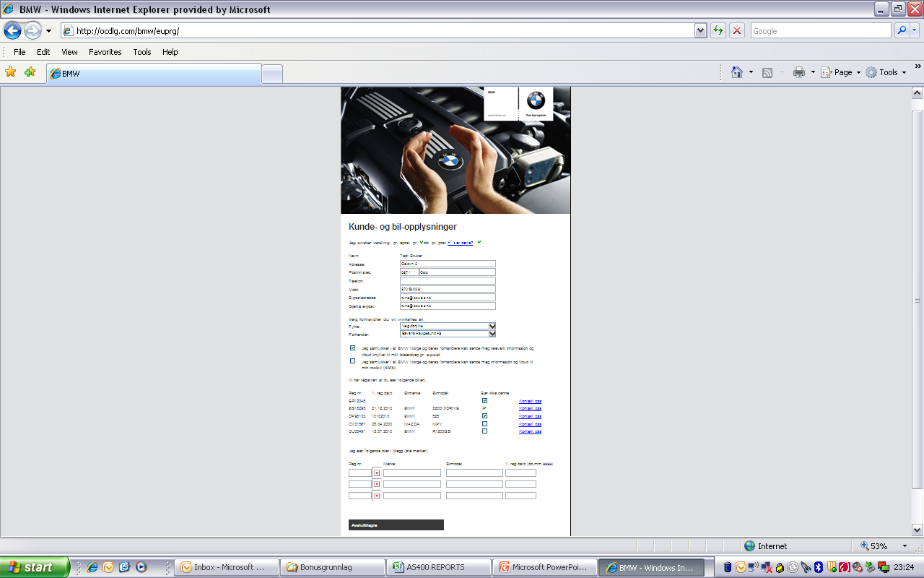The width and height of the screenshot is (924, 578).
Task: Open the Favorites menu
Action: click(105, 52)
